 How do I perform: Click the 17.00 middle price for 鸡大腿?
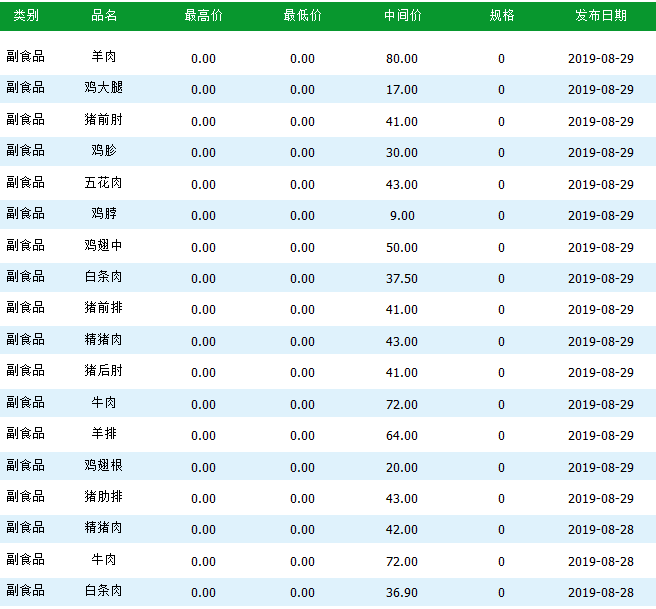click(402, 90)
